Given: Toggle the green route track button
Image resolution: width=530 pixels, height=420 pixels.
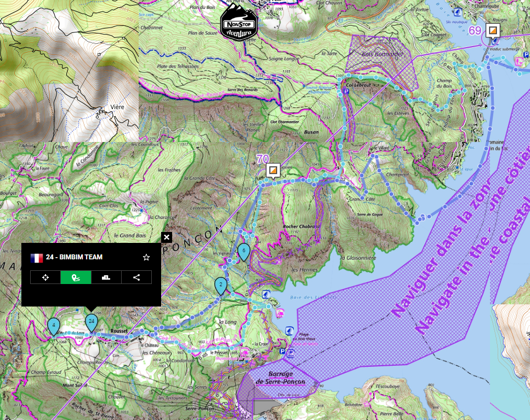Looking at the screenshot, I should point(76,277).
